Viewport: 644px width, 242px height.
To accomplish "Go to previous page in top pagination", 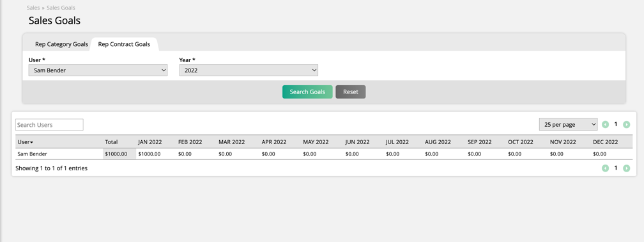I will 605,124.
